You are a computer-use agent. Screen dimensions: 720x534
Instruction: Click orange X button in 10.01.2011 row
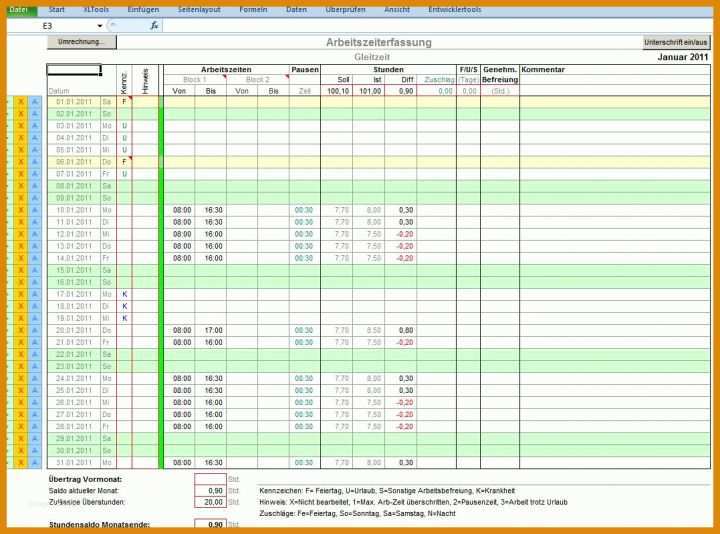[x=21, y=210]
